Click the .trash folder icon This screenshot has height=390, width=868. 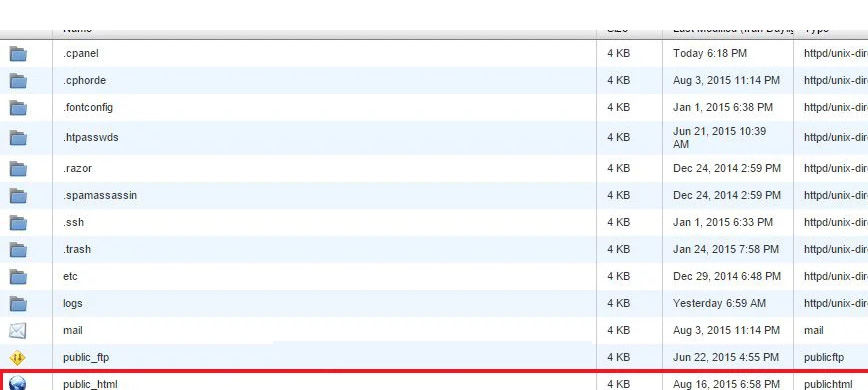coord(18,249)
